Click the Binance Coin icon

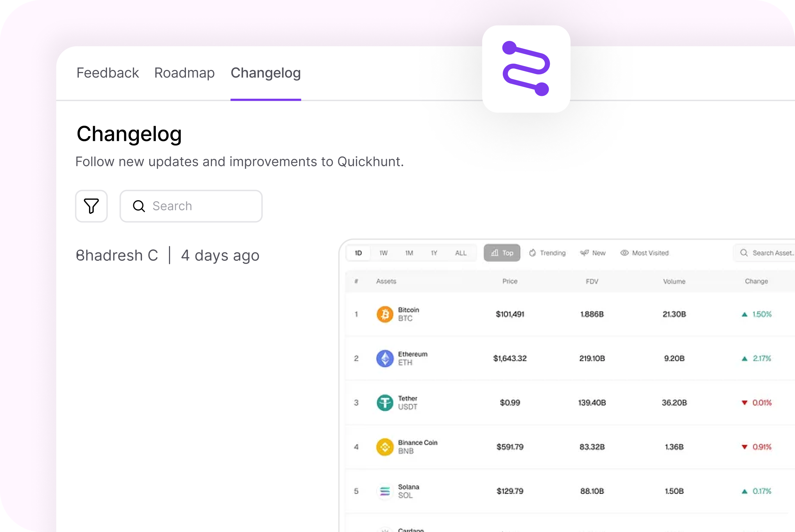click(385, 447)
